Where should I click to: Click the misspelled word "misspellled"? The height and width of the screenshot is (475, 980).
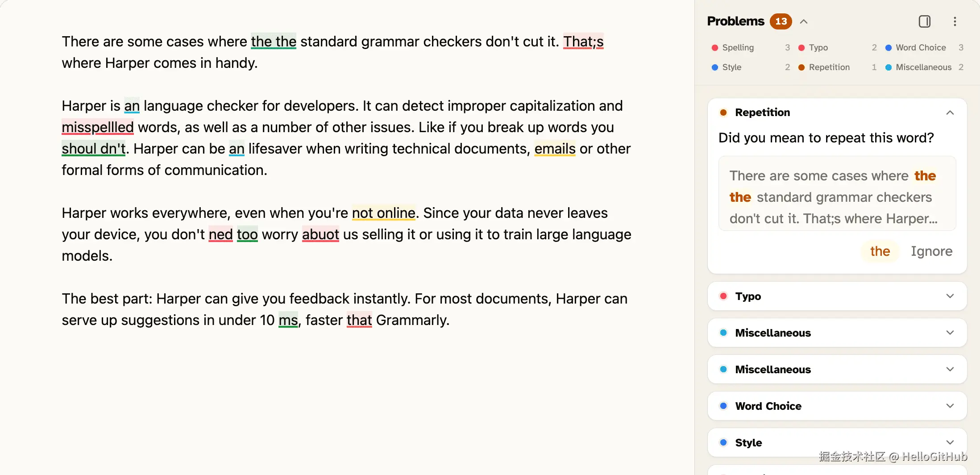click(98, 127)
